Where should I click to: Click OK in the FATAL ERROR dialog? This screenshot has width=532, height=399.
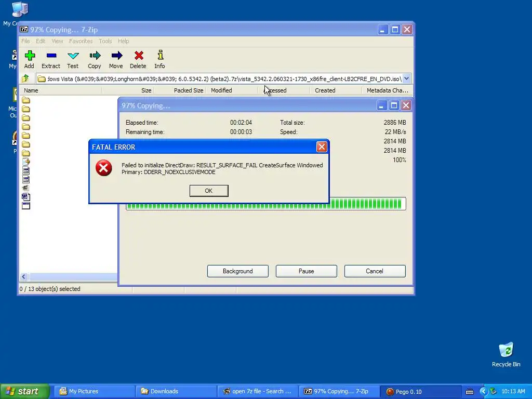coord(209,191)
